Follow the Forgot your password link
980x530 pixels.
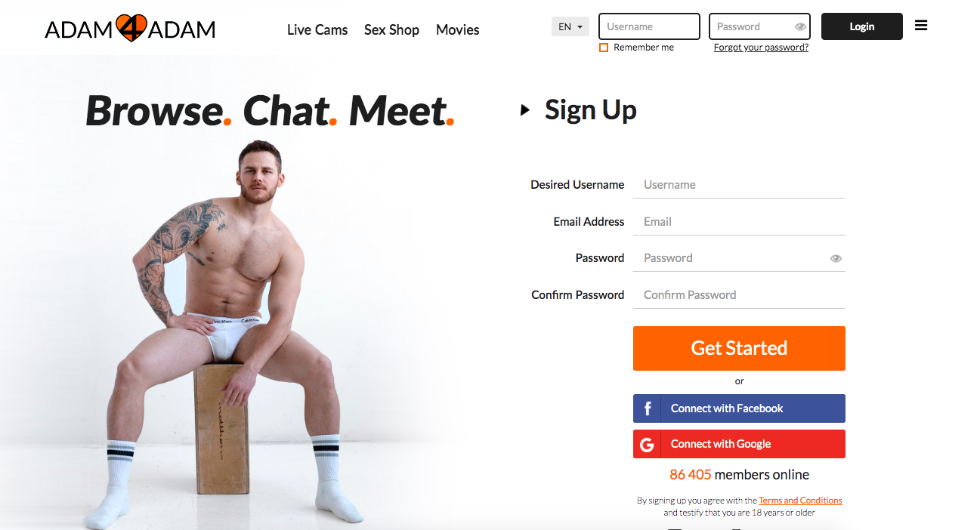tap(761, 48)
